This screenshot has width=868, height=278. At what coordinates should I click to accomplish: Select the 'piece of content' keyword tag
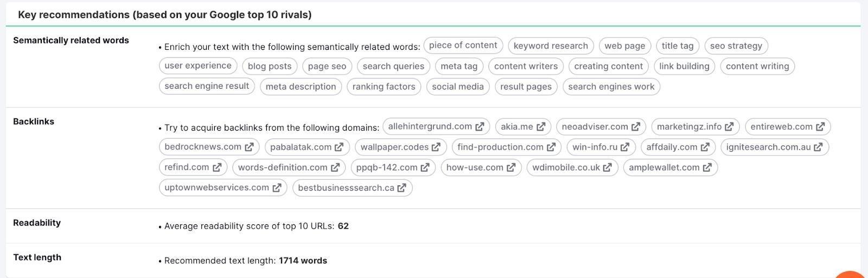463,46
